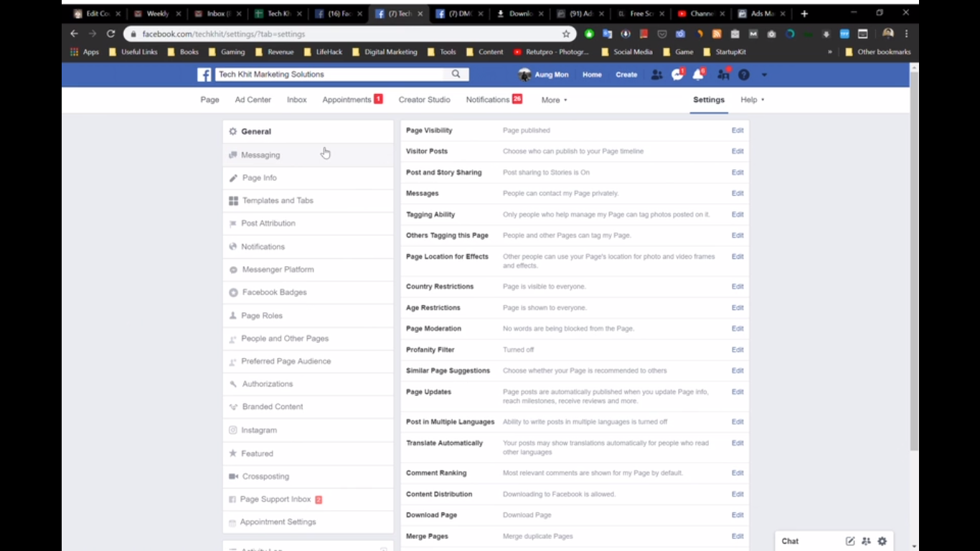Expand hidden bookmarks chevron

(830, 52)
